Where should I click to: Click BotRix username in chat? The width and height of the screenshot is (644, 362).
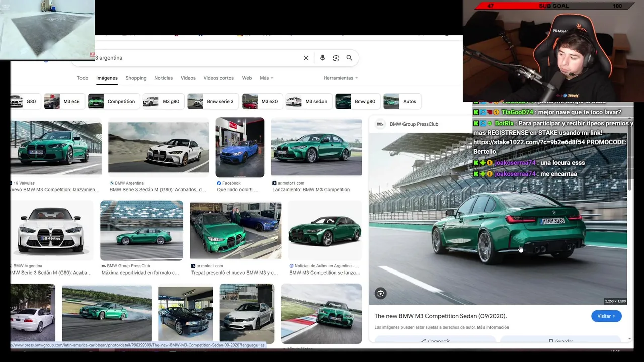[504, 123]
